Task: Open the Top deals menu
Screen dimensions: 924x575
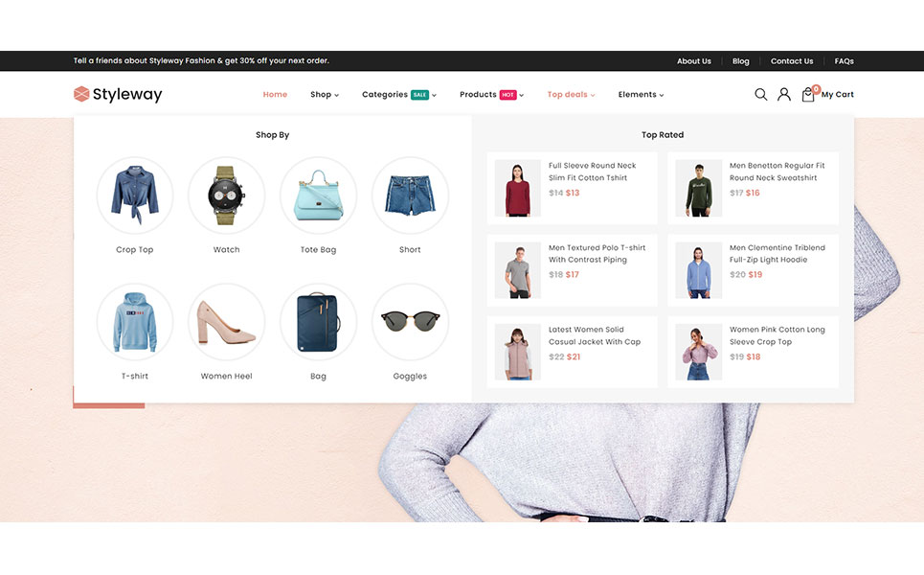Action: coord(571,95)
